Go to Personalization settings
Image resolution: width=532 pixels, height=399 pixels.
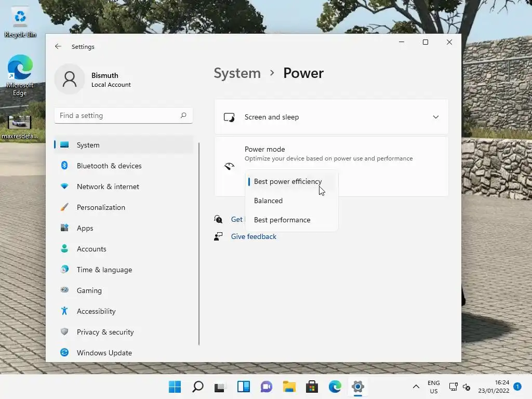(124, 207)
